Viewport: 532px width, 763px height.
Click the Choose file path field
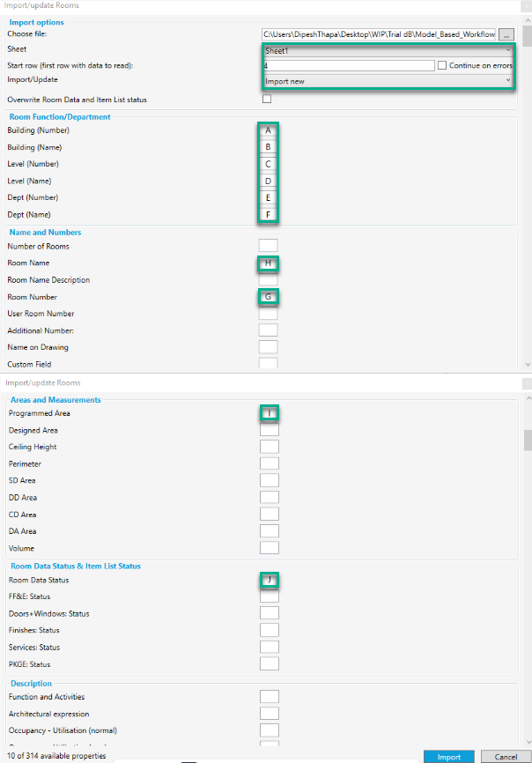click(378, 34)
